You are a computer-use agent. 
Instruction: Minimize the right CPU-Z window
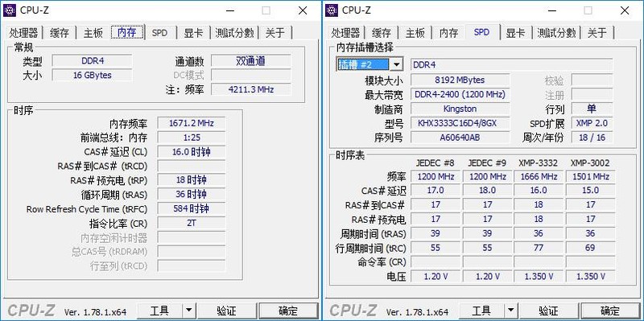pyautogui.click(x=551, y=10)
